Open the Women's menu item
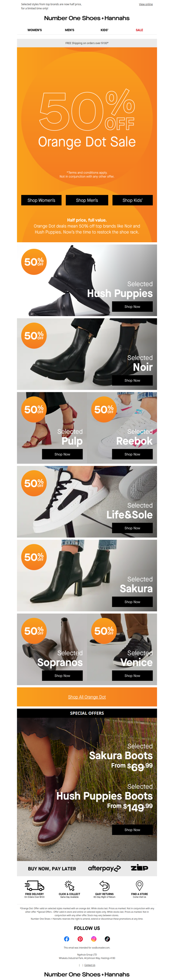 (35, 30)
